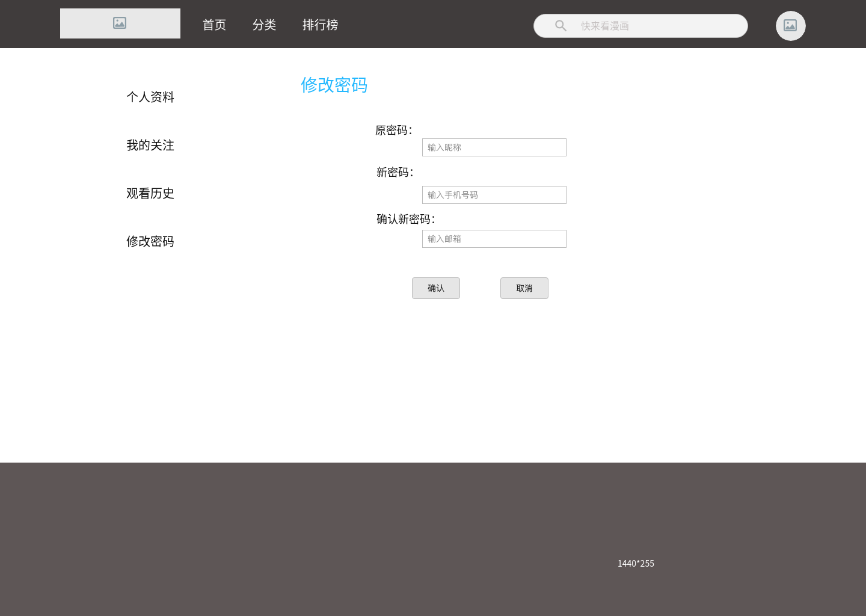Select 观看历史 in the sidebar

(x=150, y=193)
